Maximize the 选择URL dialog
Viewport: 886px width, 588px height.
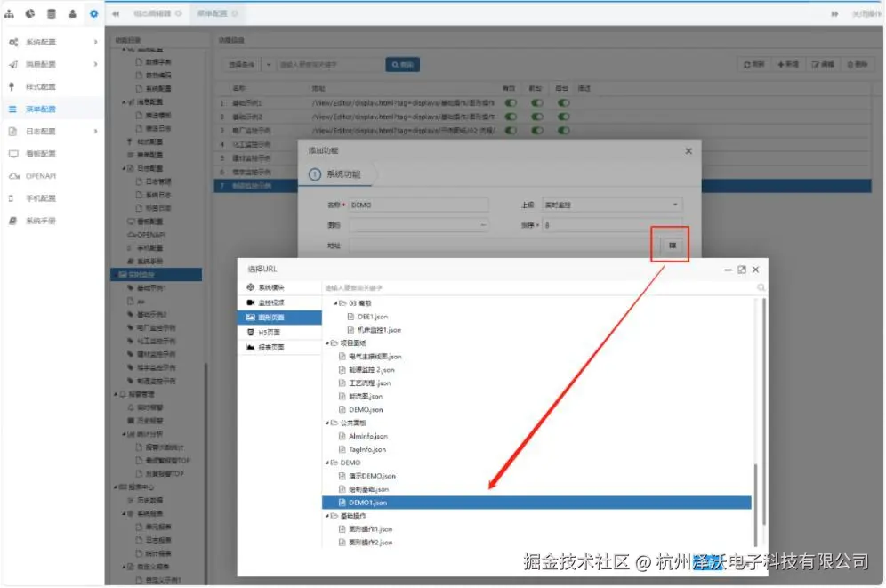tap(741, 270)
